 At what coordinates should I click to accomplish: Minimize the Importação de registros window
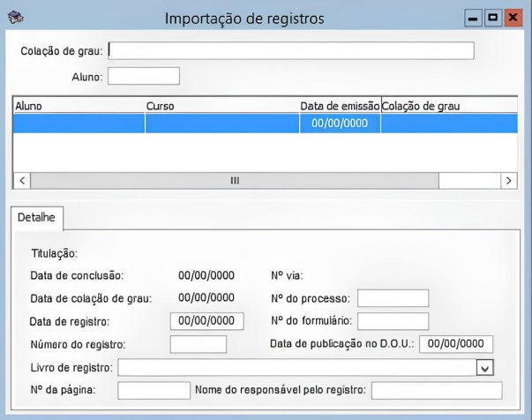tap(474, 18)
